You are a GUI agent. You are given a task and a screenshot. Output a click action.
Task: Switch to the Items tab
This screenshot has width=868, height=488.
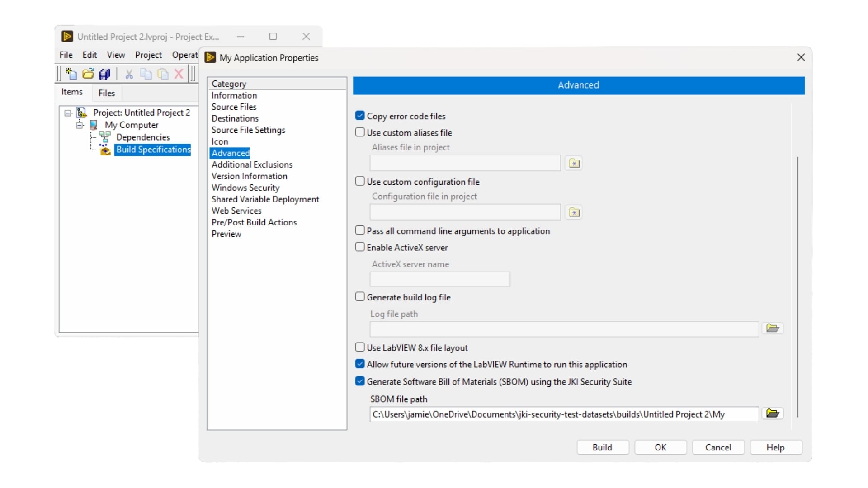point(72,92)
